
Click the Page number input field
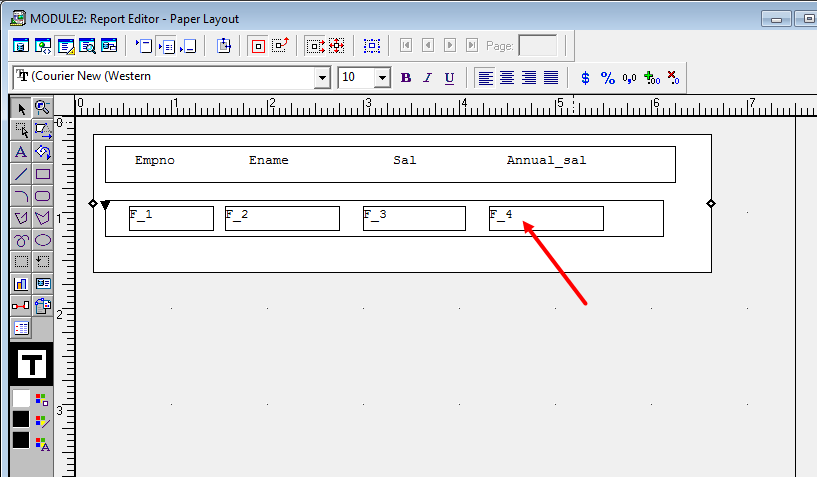538,45
